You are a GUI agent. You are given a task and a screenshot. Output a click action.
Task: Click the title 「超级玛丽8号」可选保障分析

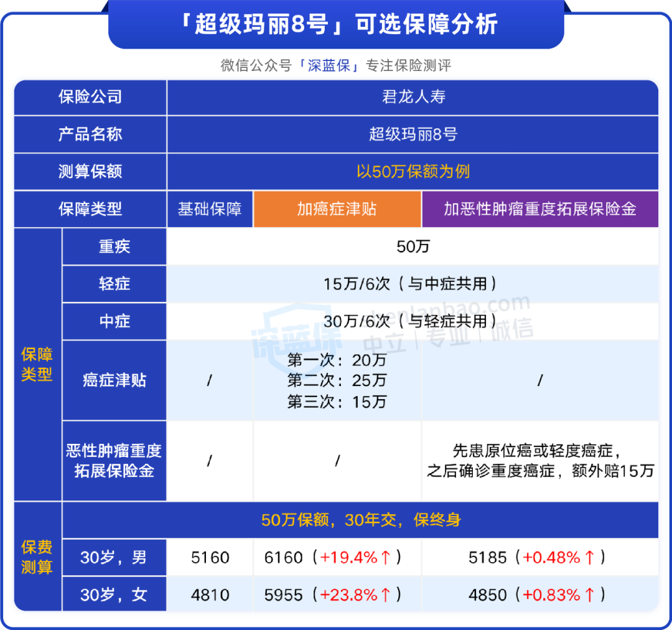point(337,24)
